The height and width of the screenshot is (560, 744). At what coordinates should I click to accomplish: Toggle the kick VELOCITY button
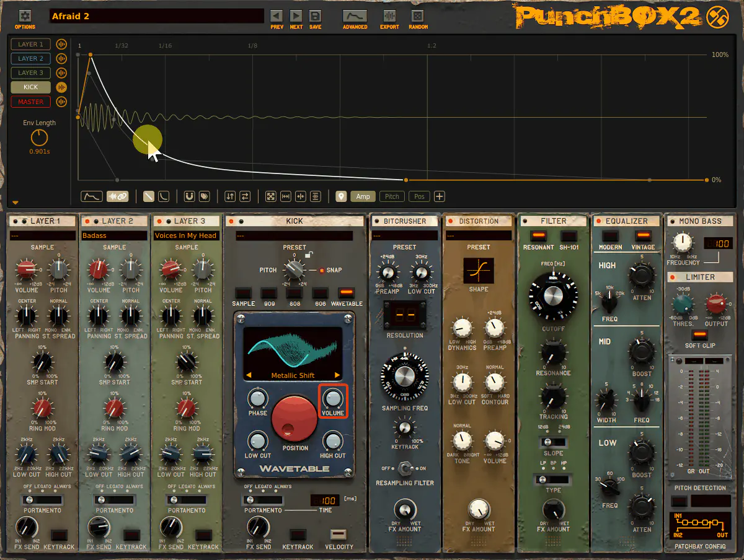pyautogui.click(x=339, y=535)
